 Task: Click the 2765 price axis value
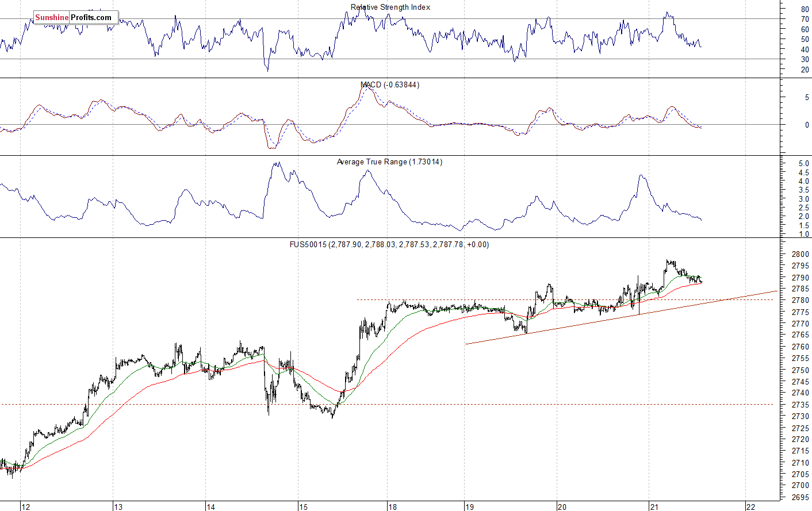[x=800, y=335]
